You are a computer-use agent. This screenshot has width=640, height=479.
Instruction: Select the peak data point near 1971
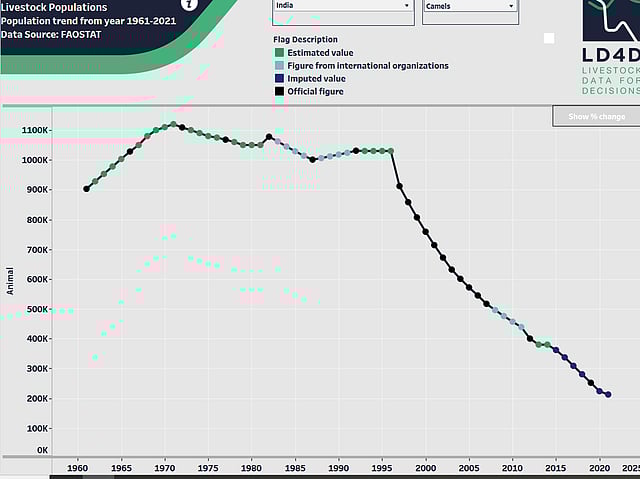(173, 124)
